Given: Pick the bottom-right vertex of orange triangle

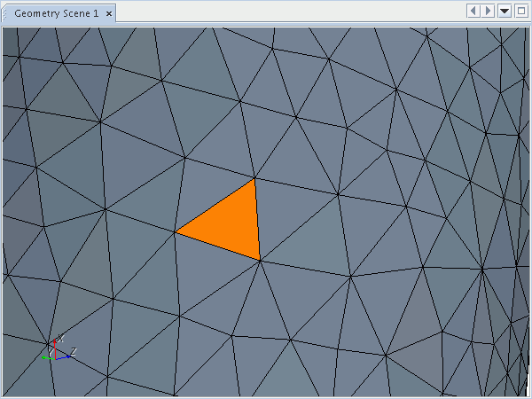Looking at the screenshot, I should (x=260, y=260).
